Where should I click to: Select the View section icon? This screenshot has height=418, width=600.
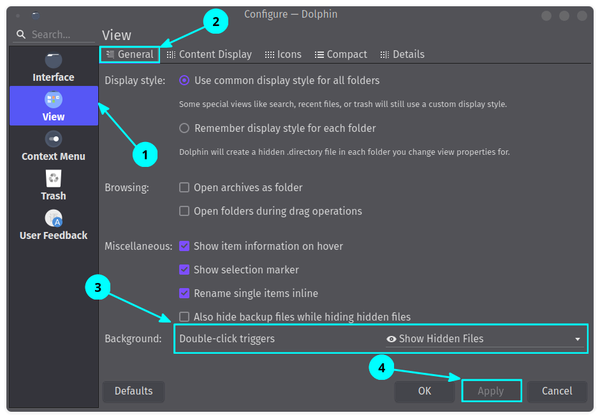click(x=53, y=99)
